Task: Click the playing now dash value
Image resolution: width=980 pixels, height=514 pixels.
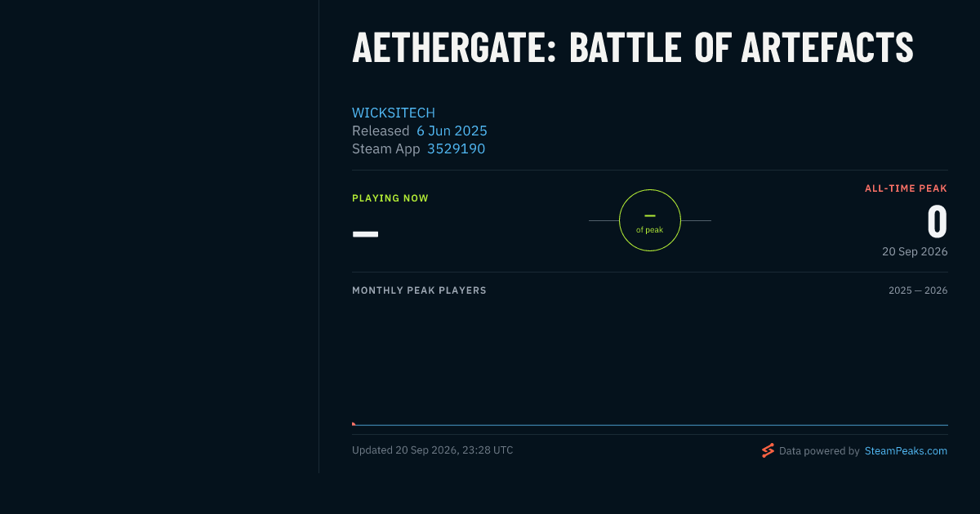Action: point(365,234)
